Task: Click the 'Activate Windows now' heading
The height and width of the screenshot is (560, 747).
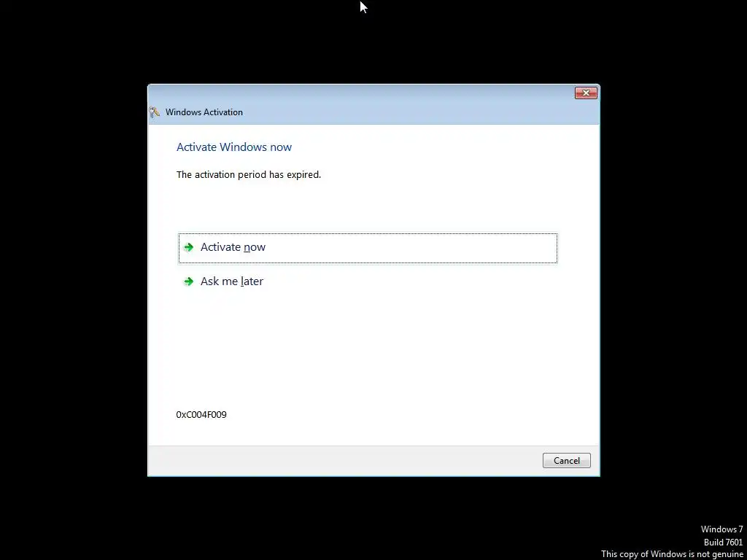Action: pos(234,147)
